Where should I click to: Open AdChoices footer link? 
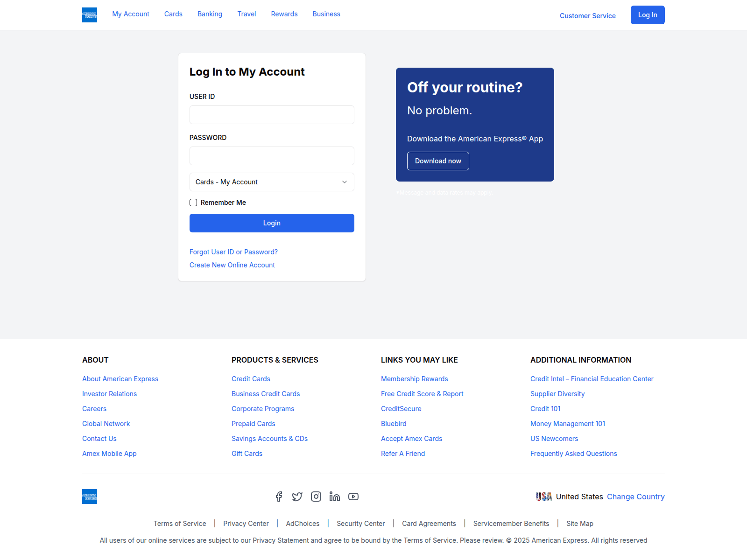[303, 524]
